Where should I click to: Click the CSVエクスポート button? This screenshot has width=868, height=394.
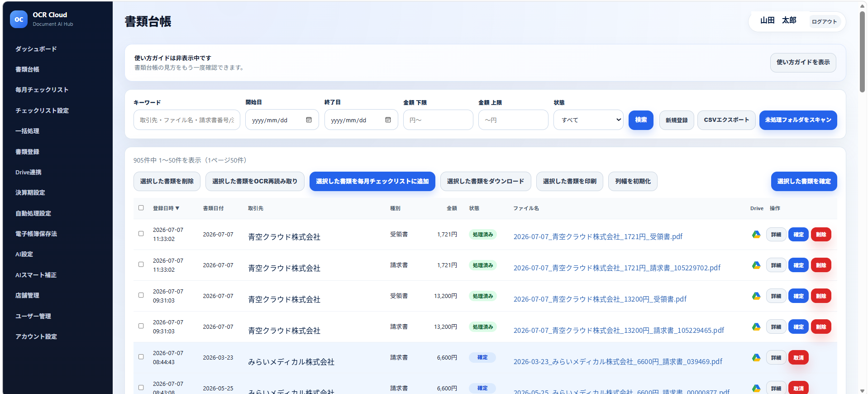coord(726,120)
